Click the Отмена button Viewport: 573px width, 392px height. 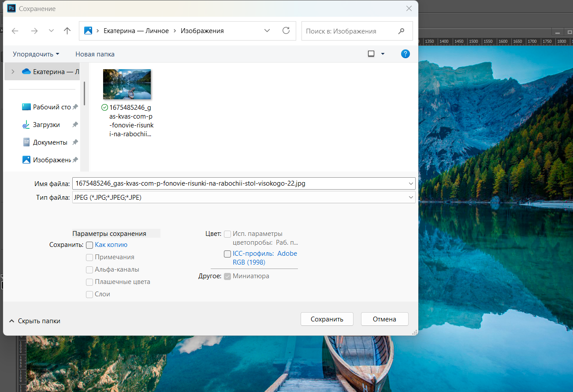click(x=384, y=319)
